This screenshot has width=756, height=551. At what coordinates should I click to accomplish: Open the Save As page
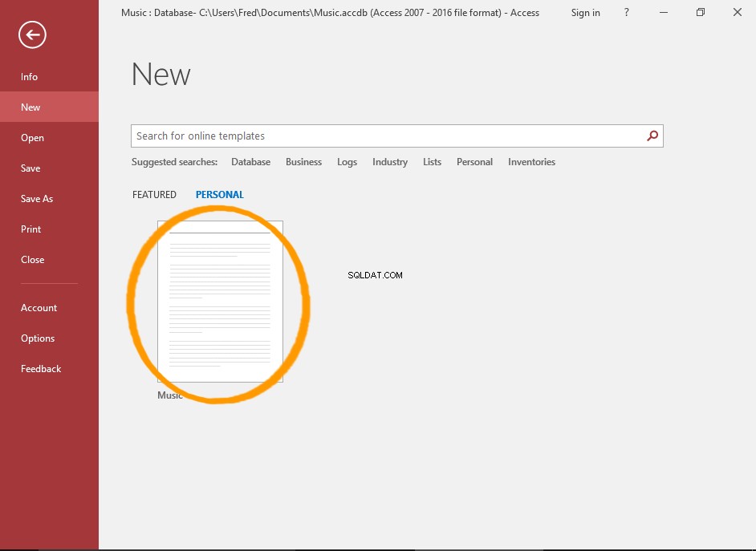[x=37, y=198]
